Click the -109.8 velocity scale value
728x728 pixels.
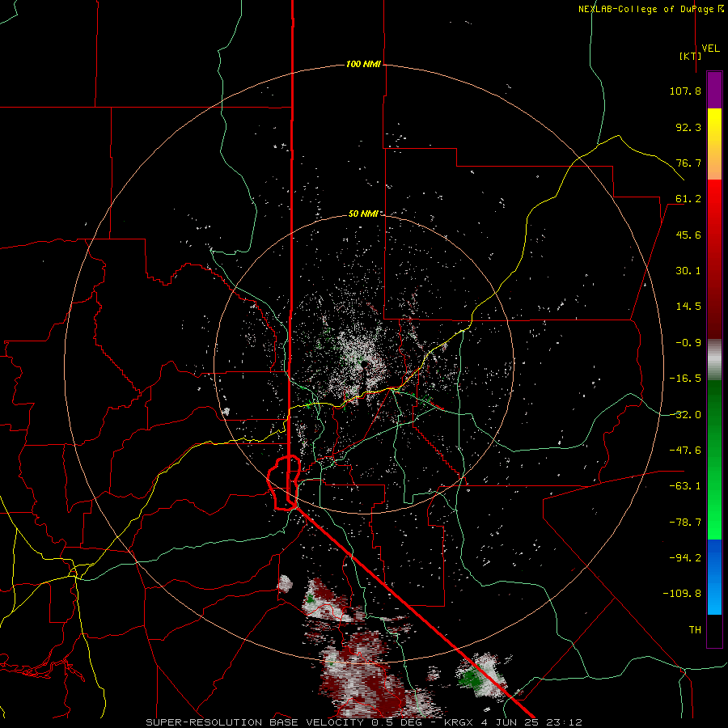[682, 594]
